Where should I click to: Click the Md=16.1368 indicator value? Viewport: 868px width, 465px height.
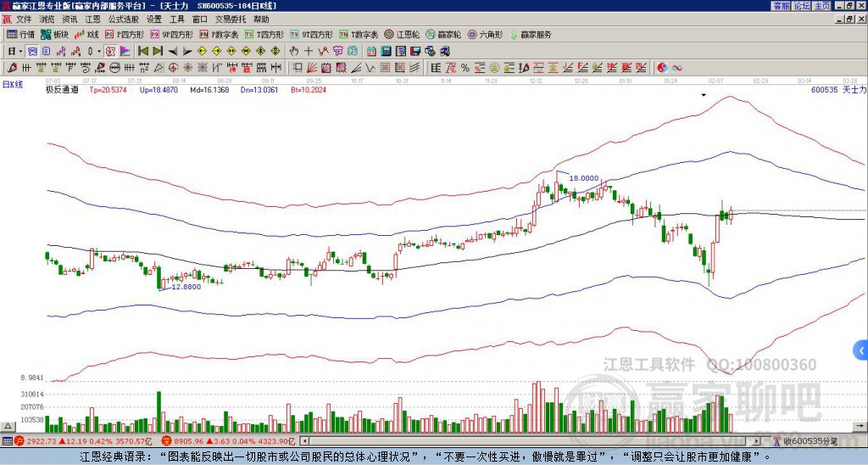click(209, 90)
